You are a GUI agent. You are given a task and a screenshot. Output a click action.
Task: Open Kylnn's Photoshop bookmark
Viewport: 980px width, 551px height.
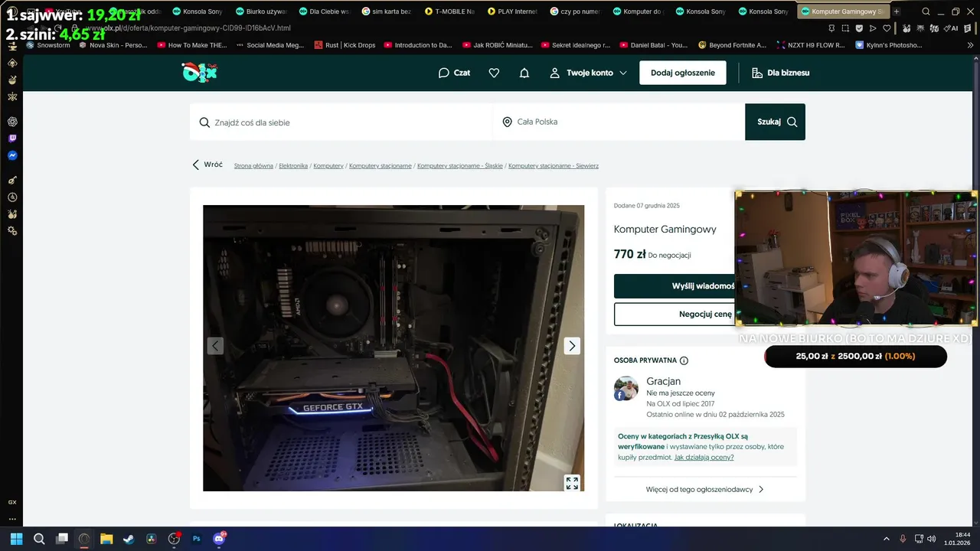888,45
